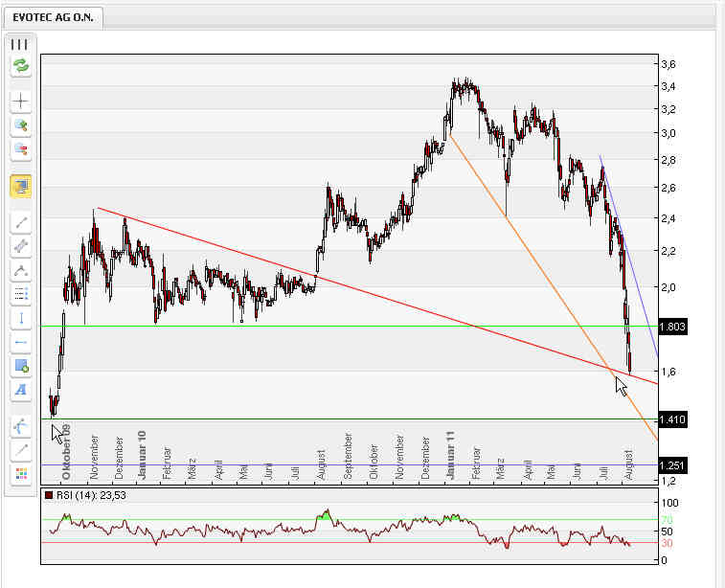Click the green refresh chart icon

tap(20, 66)
